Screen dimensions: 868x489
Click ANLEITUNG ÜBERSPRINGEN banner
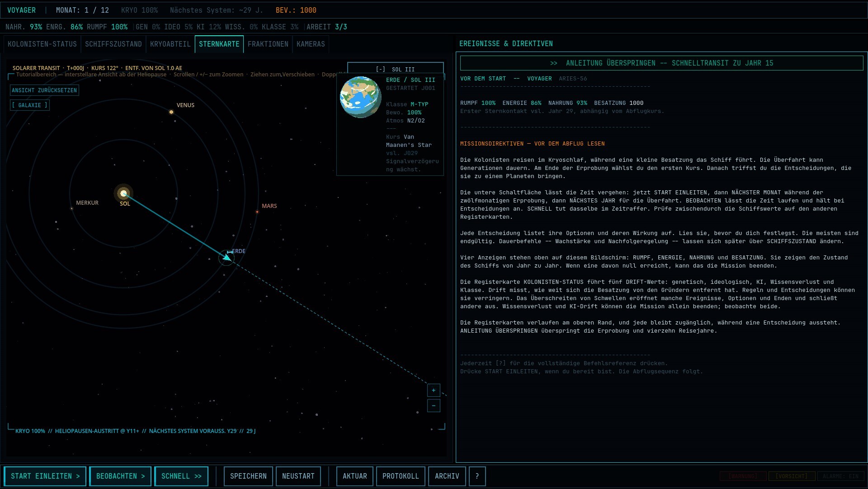click(x=661, y=63)
